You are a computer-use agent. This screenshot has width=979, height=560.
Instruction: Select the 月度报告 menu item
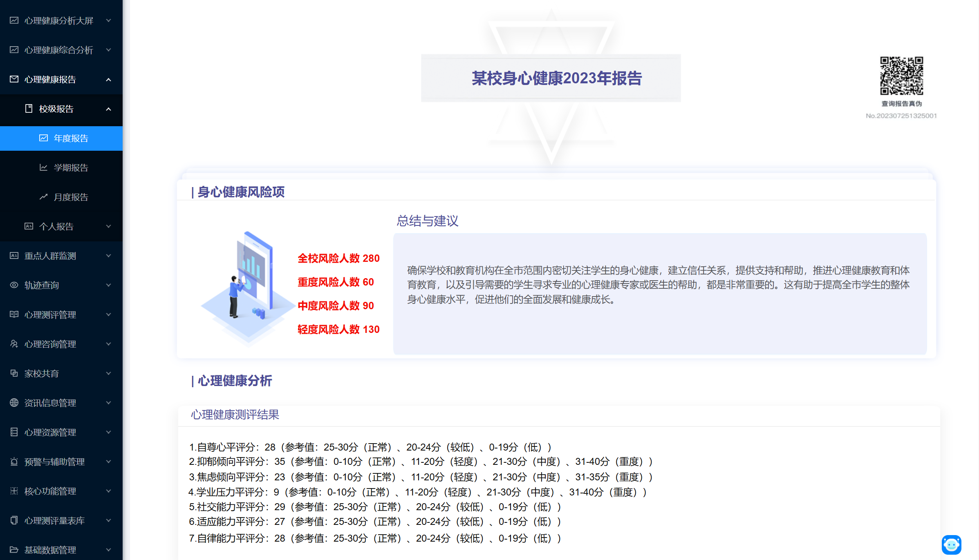tap(71, 197)
